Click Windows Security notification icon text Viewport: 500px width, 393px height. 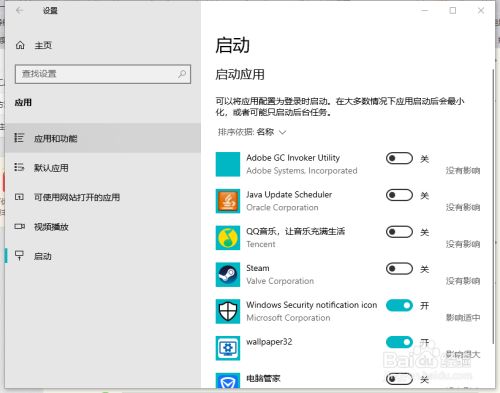(x=312, y=305)
